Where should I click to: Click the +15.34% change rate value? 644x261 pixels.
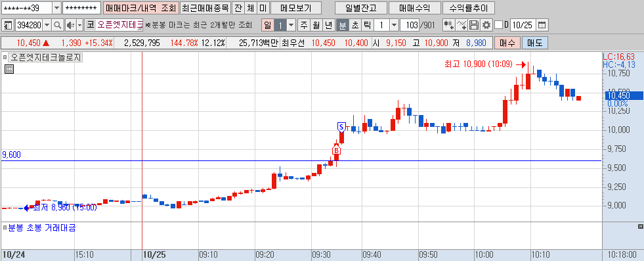point(98,43)
